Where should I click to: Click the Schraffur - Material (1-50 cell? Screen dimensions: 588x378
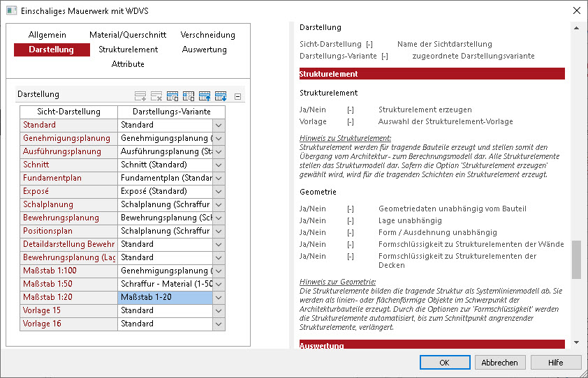(x=166, y=284)
